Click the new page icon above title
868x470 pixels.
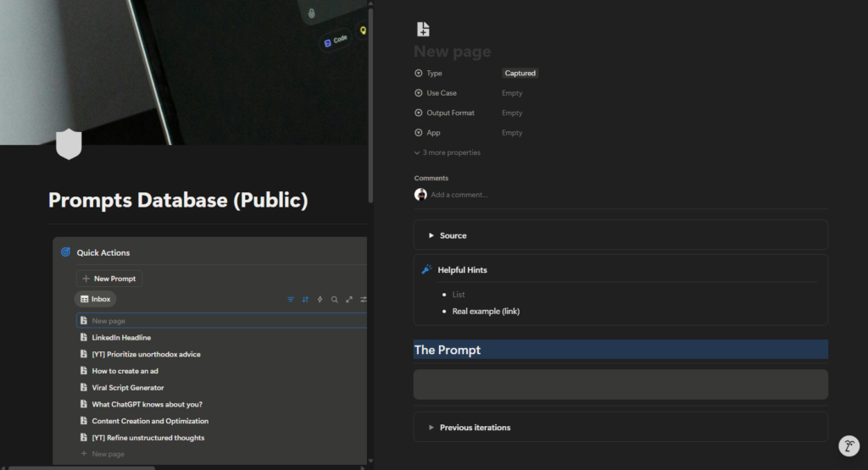(423, 30)
